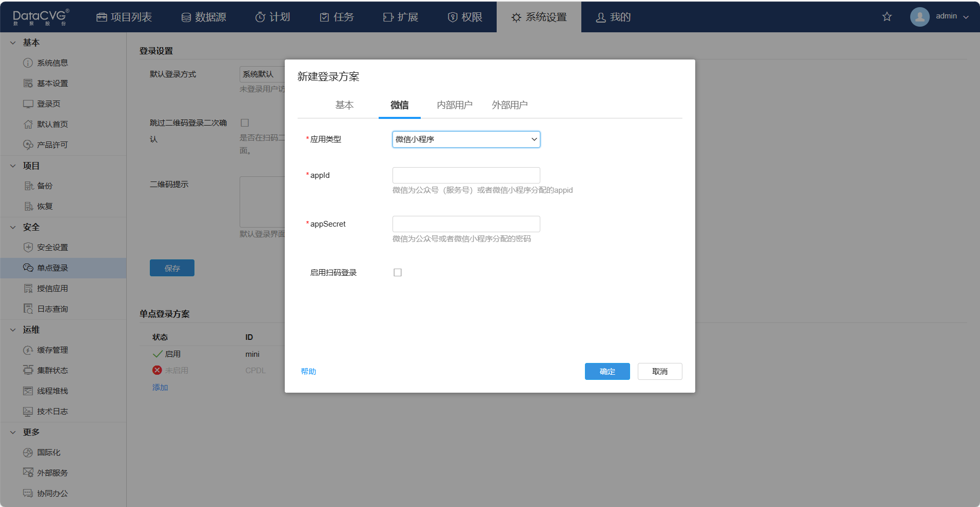980x507 pixels.
Task: Select the 微信 tab in dialog
Action: (400, 105)
